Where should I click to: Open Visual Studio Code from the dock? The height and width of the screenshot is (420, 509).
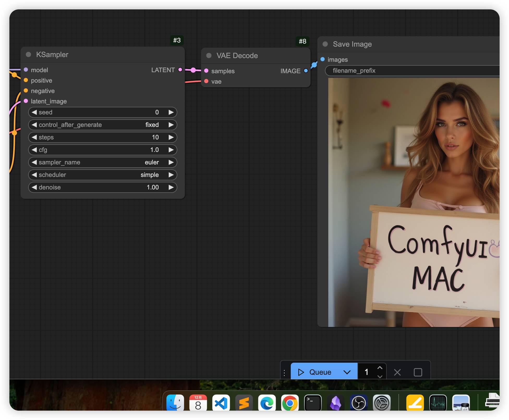221,403
